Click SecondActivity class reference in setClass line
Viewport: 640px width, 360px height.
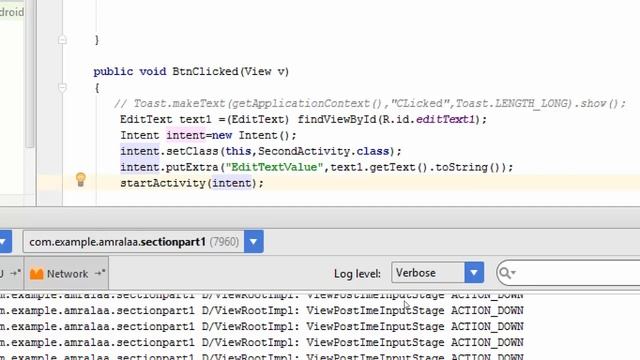pyautogui.click(x=304, y=151)
